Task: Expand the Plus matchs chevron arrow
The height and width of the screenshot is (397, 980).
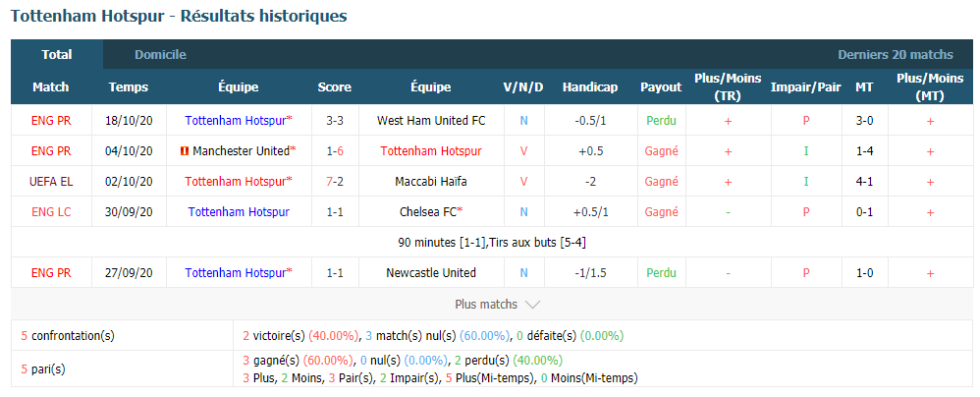Action: pyautogui.click(x=532, y=305)
